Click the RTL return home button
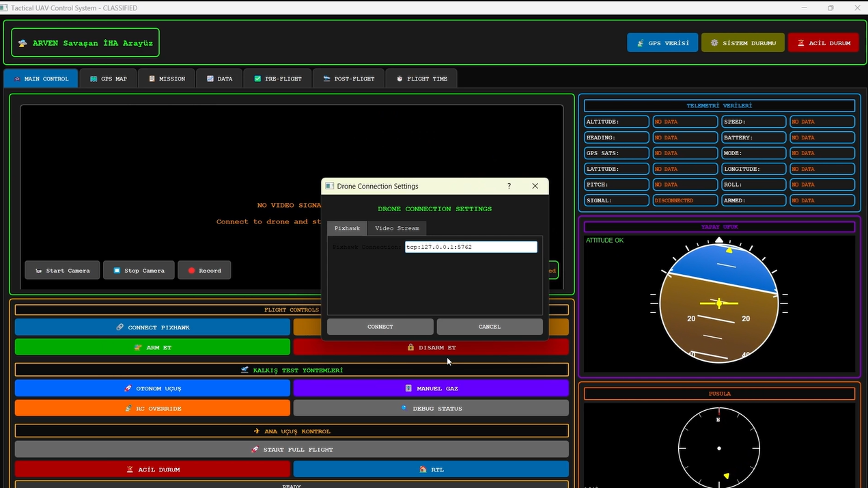This screenshot has height=488, width=868. [431, 470]
